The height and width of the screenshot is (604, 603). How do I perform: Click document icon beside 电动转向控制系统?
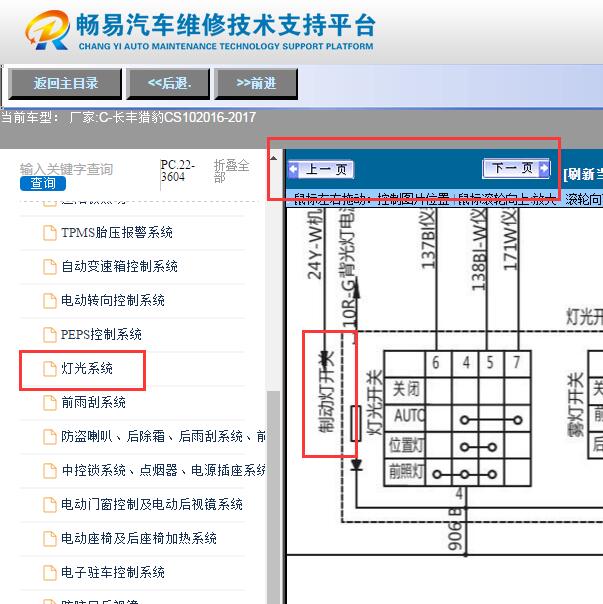click(x=50, y=300)
